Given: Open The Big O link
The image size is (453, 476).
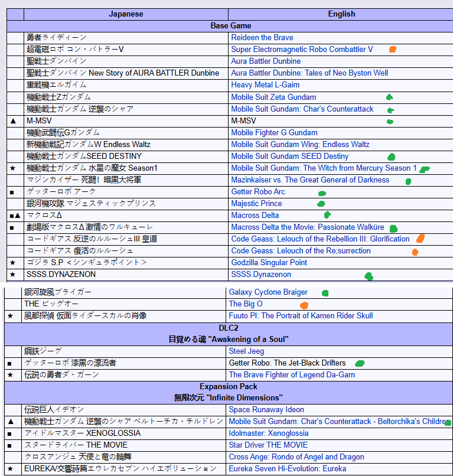Looking at the screenshot, I should 246,304.
